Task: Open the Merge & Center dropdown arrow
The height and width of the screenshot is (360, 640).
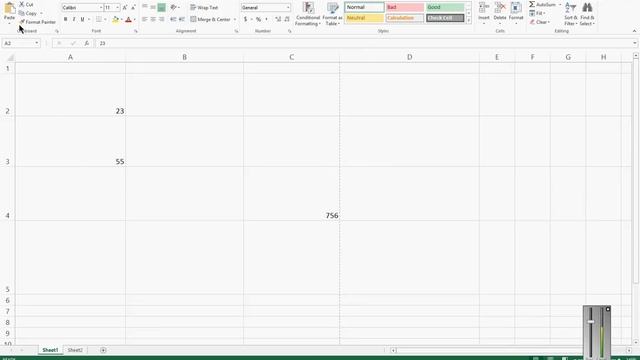Action: coord(235,19)
